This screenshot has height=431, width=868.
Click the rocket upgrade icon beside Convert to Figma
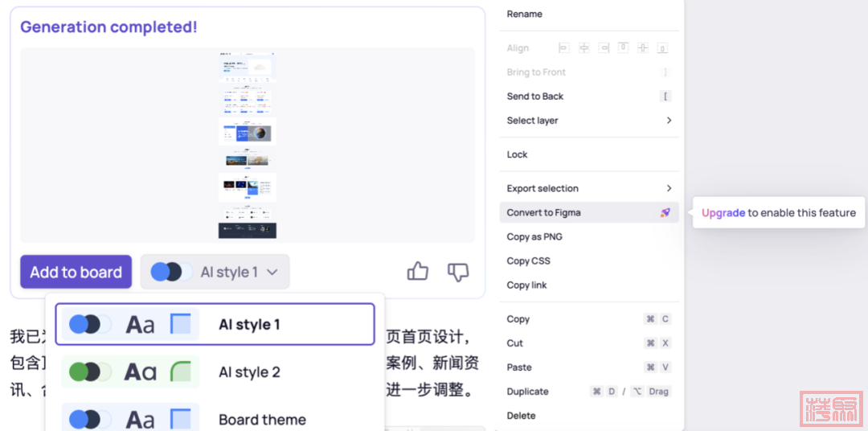coord(665,213)
